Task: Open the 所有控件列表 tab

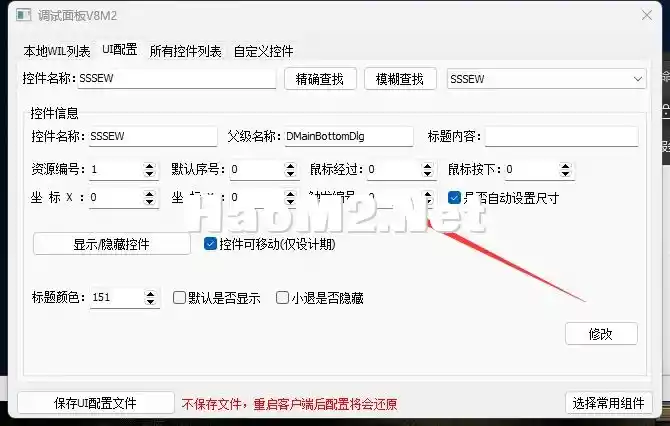Action: click(185, 51)
